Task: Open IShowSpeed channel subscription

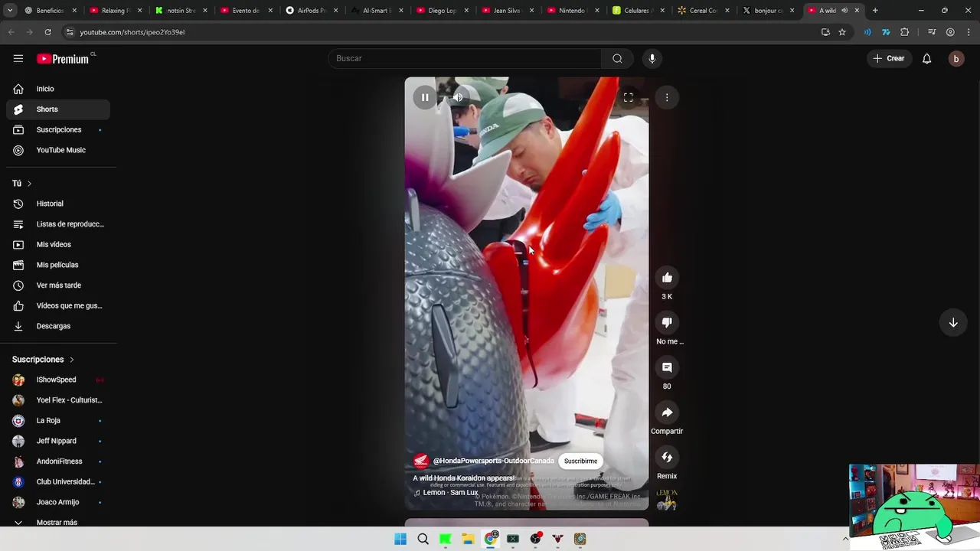Action: coord(58,380)
